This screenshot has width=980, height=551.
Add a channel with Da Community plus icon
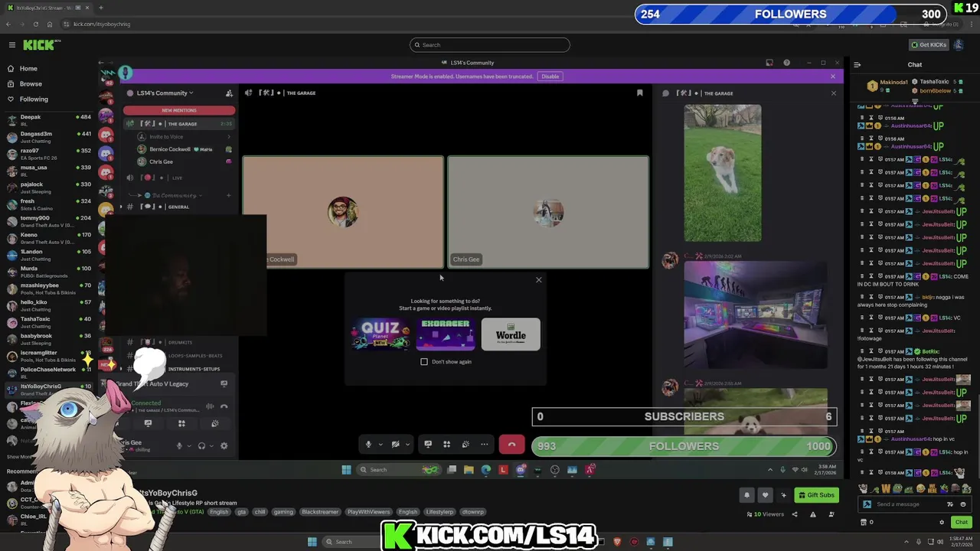pyautogui.click(x=228, y=195)
